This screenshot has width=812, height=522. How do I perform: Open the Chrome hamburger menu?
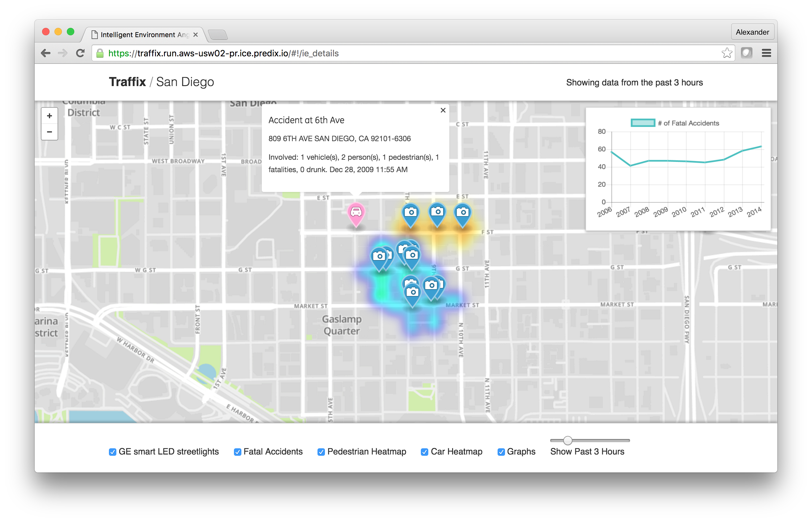tap(766, 53)
